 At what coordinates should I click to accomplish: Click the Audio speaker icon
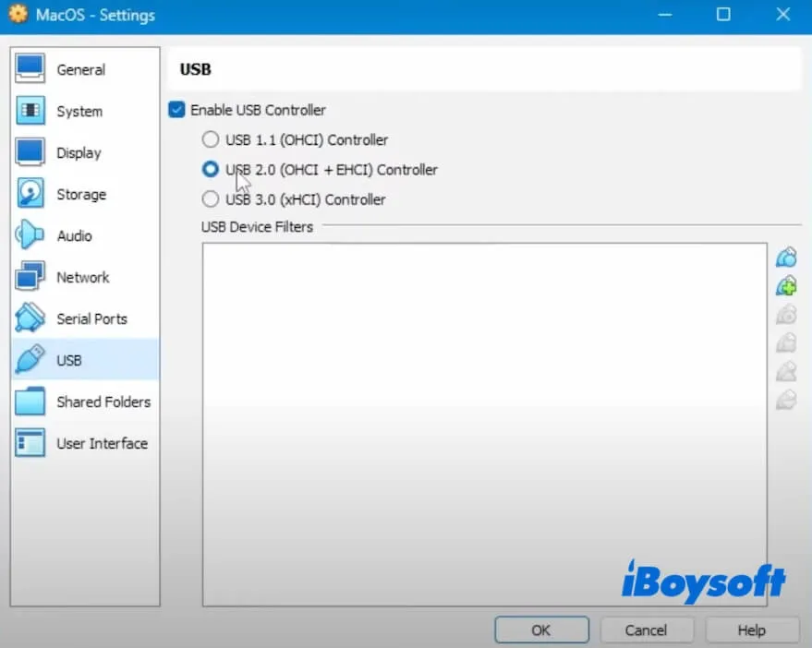[x=30, y=235]
